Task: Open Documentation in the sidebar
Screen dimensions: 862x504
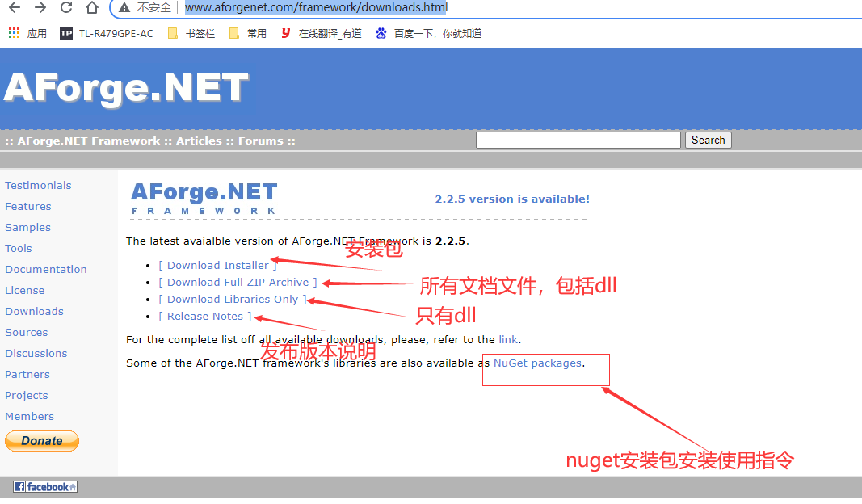Action: [45, 269]
